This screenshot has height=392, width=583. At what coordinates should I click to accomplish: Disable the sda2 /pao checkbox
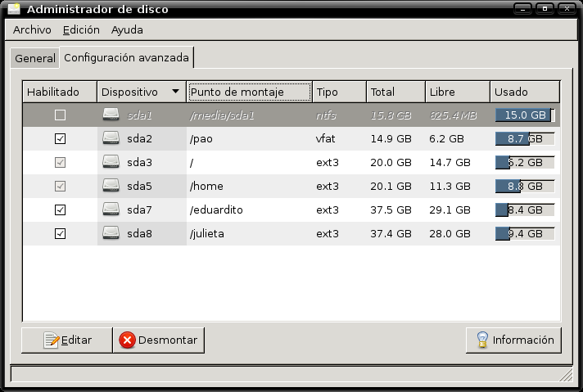click(x=60, y=139)
